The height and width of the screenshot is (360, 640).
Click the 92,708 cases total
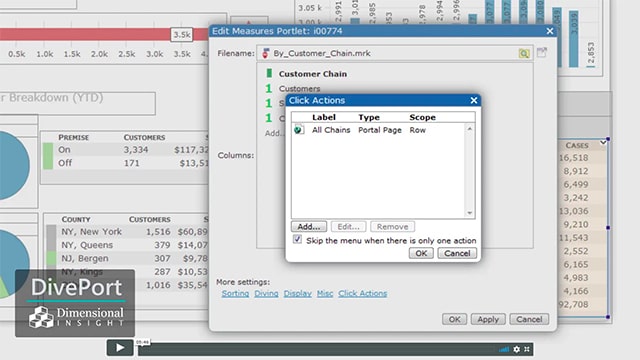pyautogui.click(x=573, y=304)
